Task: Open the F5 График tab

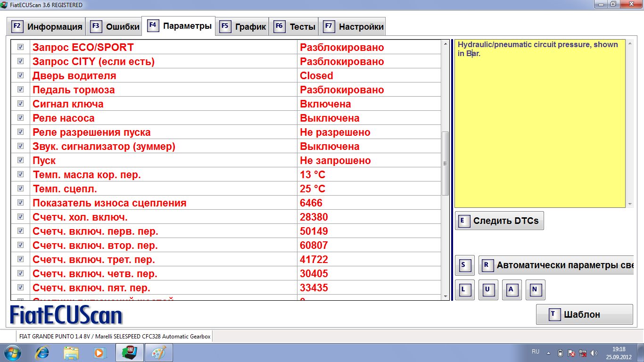Action: pyautogui.click(x=242, y=26)
